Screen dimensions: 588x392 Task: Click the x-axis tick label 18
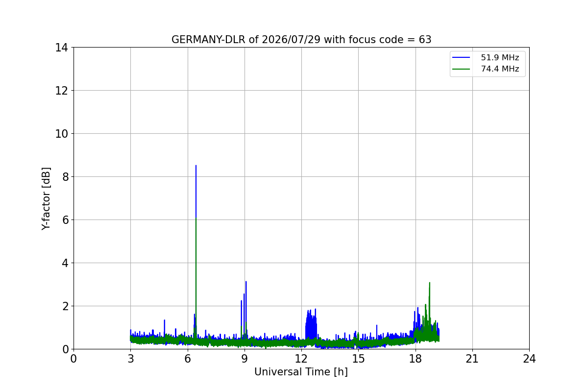click(x=416, y=359)
